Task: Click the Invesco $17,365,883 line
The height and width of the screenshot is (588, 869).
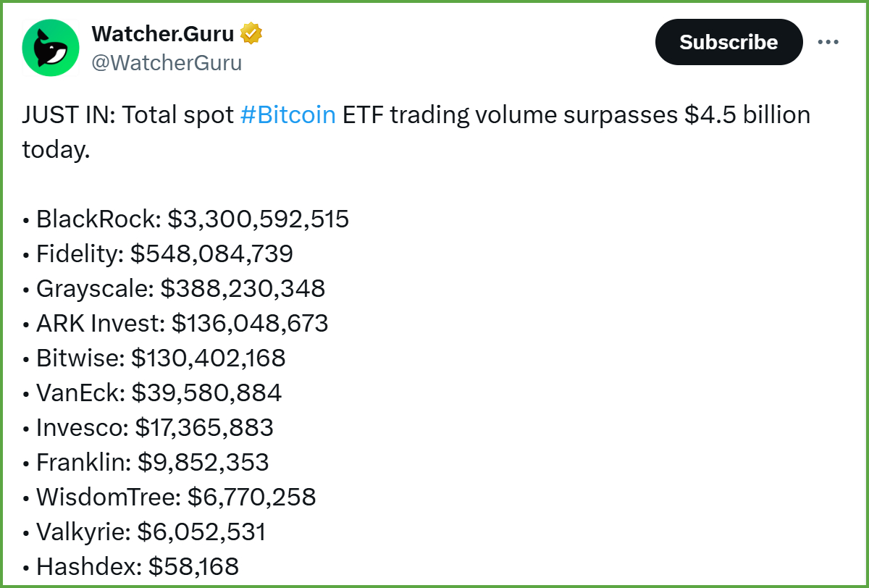Action: click(148, 427)
